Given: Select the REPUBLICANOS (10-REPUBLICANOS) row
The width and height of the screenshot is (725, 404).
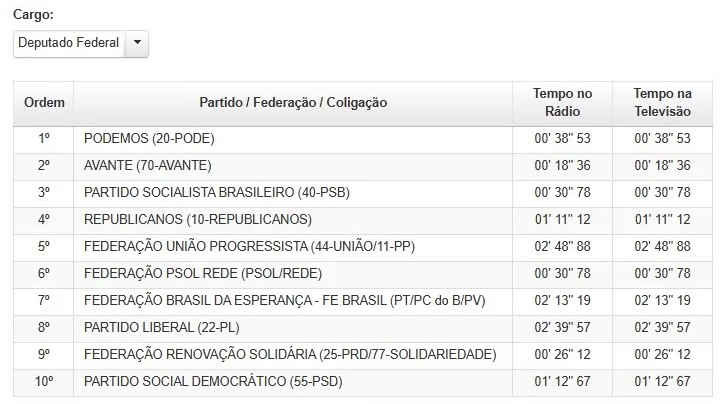Looking at the screenshot, I should pos(363,220).
